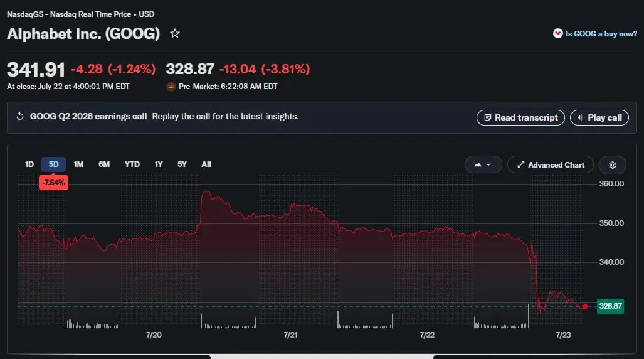Click the 7/20 date axis label

click(154, 335)
